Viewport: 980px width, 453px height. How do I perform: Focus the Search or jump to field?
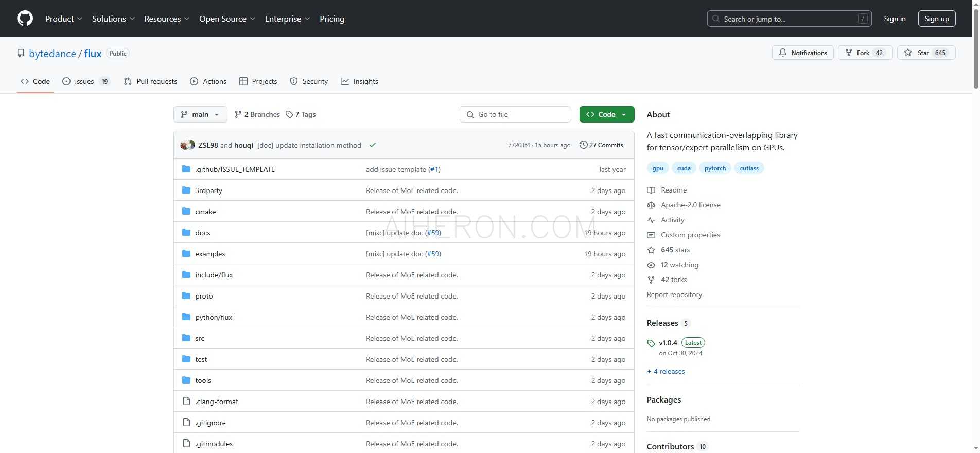pyautogui.click(x=789, y=19)
